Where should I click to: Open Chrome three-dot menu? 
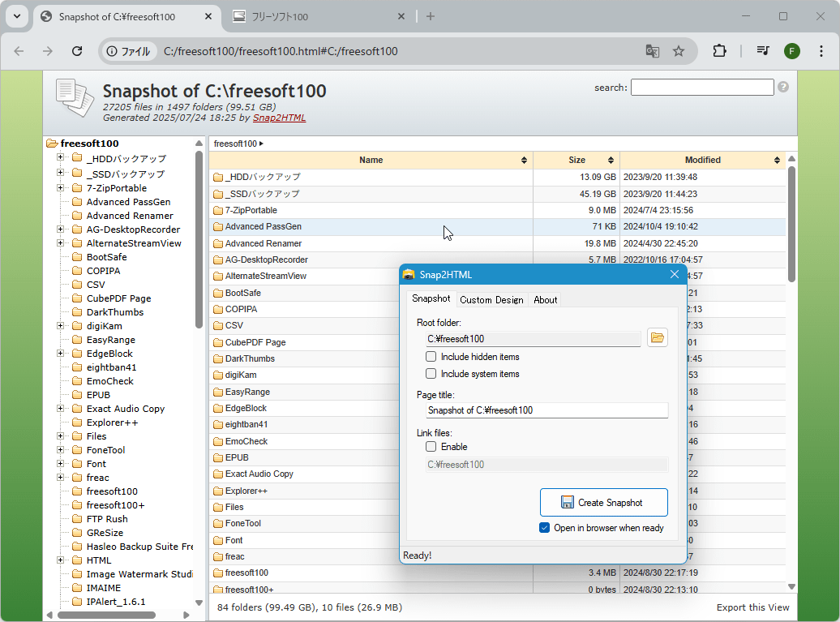[x=821, y=51]
